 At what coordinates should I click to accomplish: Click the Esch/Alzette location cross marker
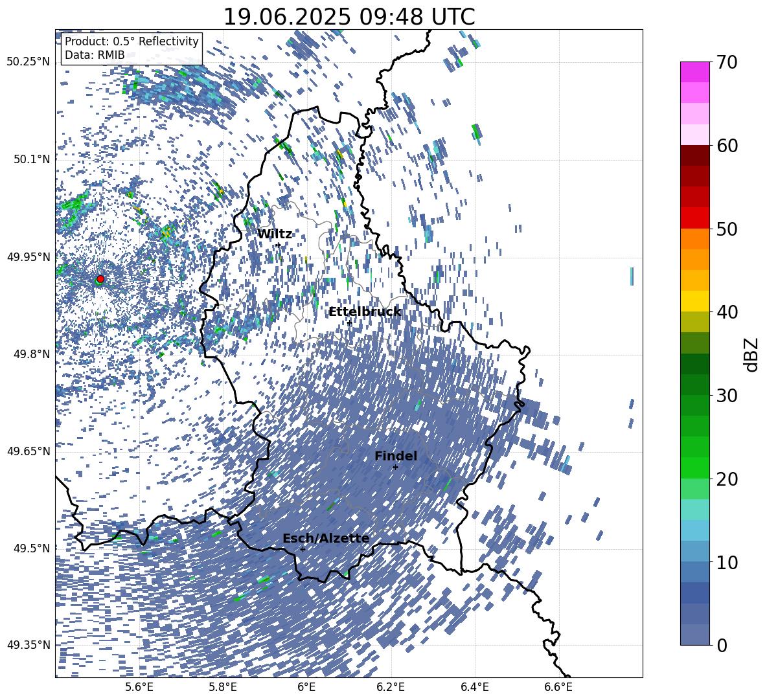[x=303, y=549]
